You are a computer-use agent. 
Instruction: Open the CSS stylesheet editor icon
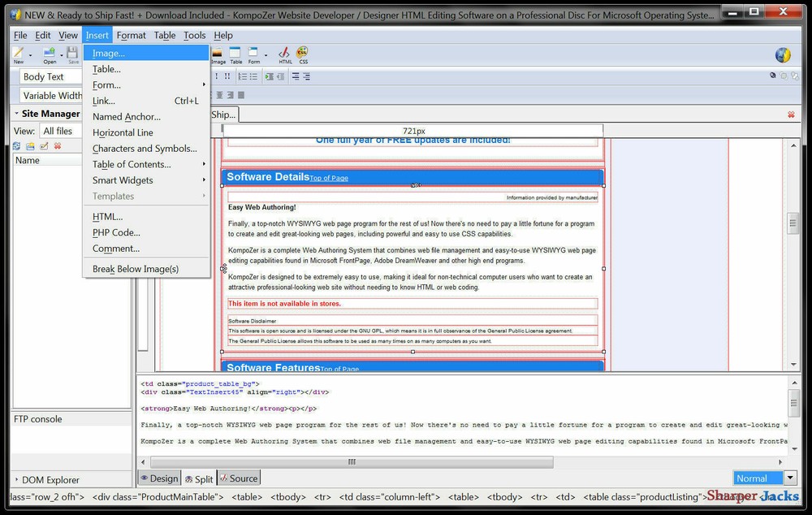pos(303,53)
